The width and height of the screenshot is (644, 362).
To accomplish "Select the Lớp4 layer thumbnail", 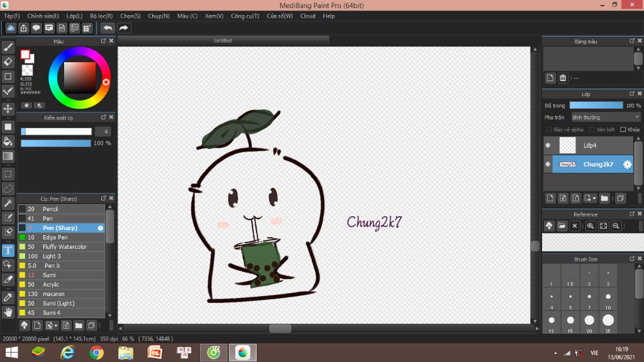I will coord(568,145).
